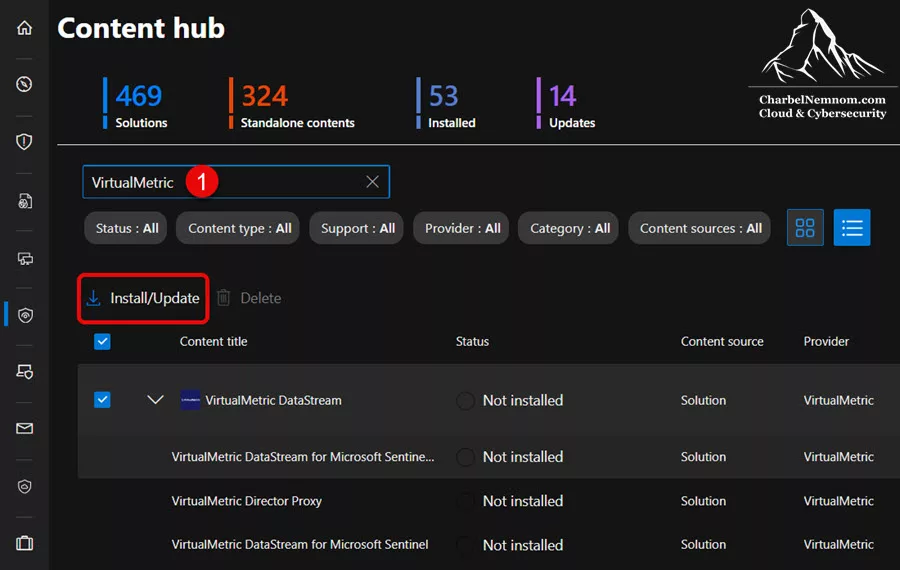Open the device with shield sidebar icon
The height and width of the screenshot is (570, 900).
tap(25, 371)
